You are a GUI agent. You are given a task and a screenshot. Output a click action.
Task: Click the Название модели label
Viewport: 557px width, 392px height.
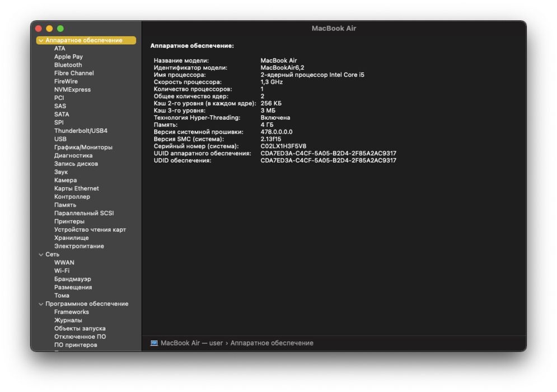181,60
